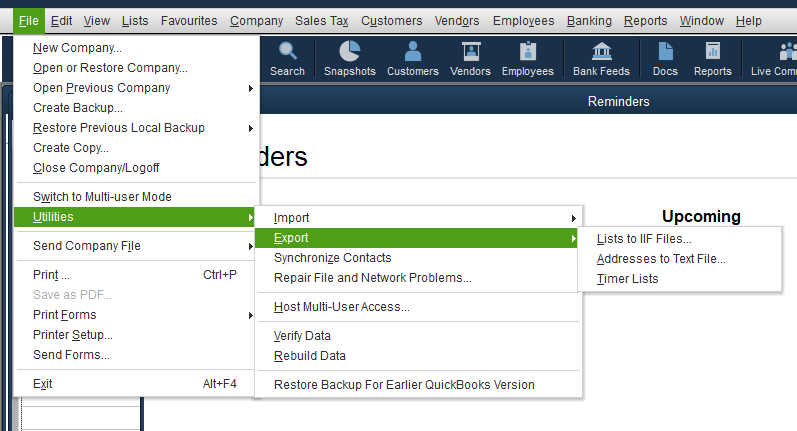Image resolution: width=797 pixels, height=431 pixels.
Task: Open the Banking menu
Action: click(589, 21)
